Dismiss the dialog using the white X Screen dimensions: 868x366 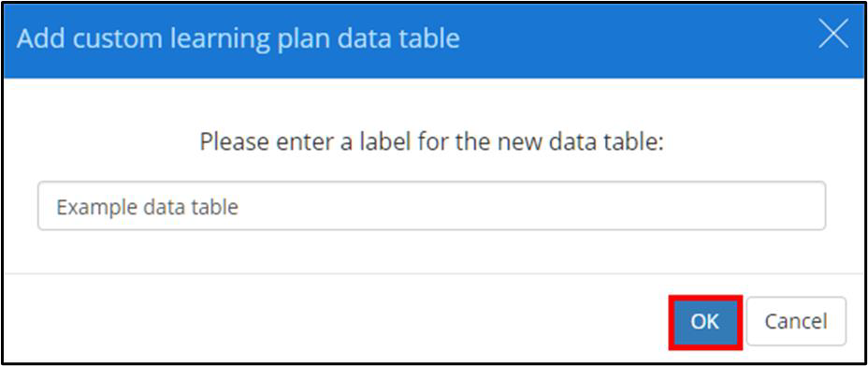tap(833, 37)
